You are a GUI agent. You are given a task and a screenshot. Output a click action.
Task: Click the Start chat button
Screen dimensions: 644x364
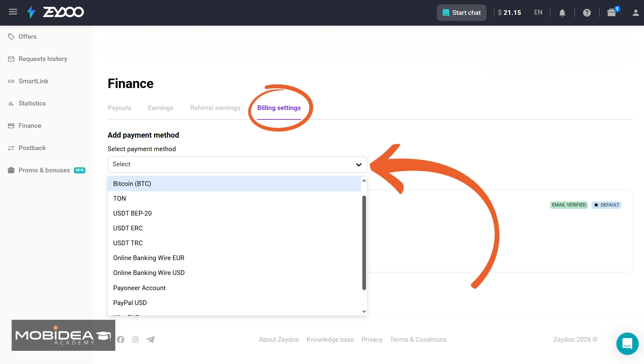461,12
